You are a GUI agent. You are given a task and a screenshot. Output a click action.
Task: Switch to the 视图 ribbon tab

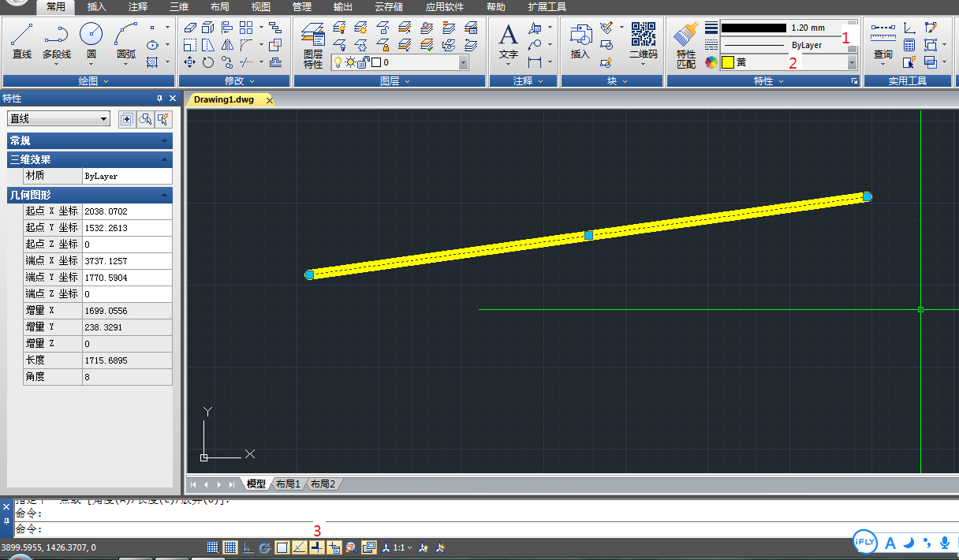[x=260, y=7]
